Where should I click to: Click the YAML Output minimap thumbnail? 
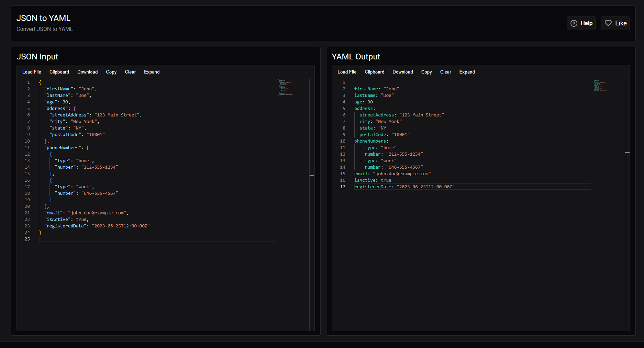click(600, 85)
